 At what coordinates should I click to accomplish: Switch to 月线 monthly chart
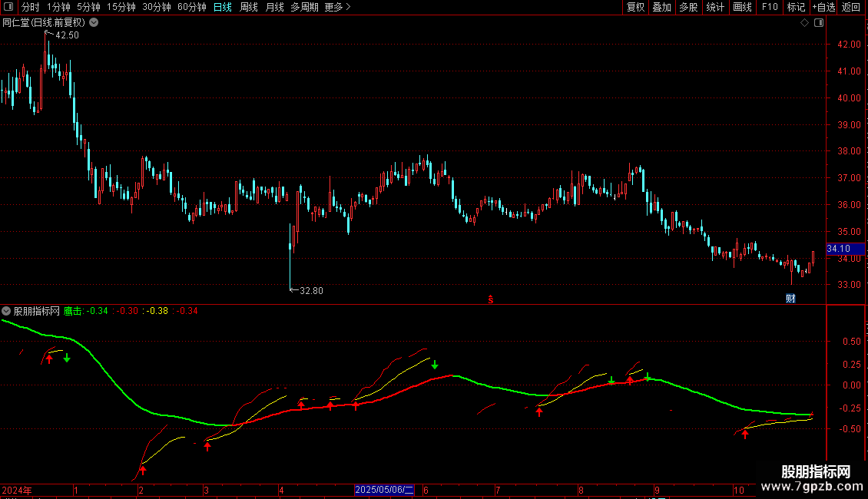(274, 7)
